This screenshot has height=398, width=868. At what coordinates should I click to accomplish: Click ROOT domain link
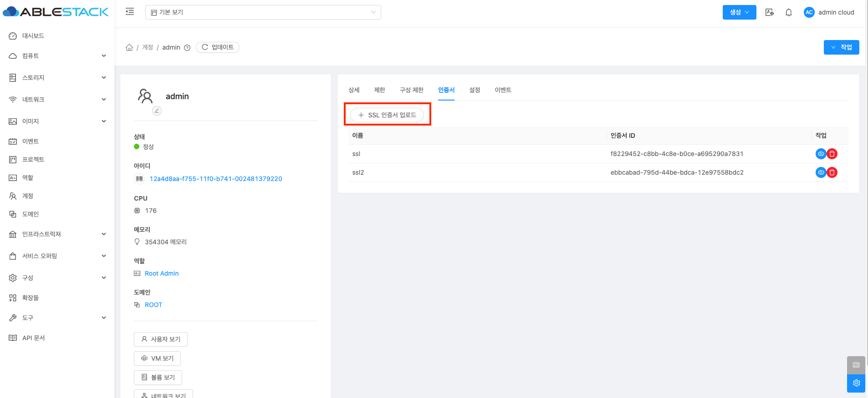click(153, 305)
